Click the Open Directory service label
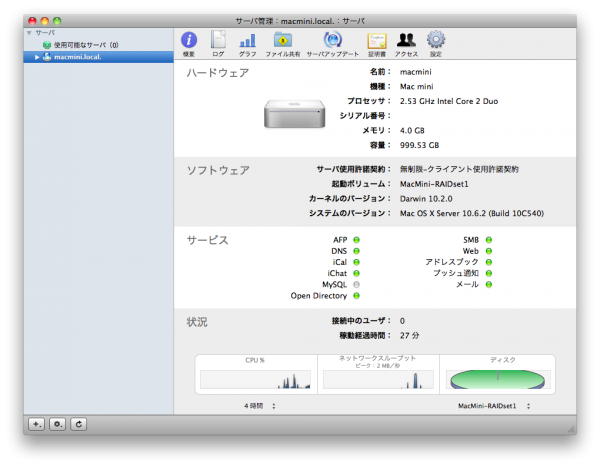 coord(319,296)
